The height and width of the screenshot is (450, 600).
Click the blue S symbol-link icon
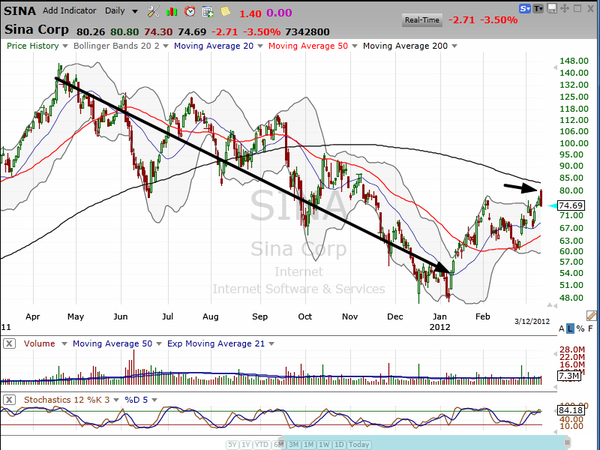(x=525, y=8)
